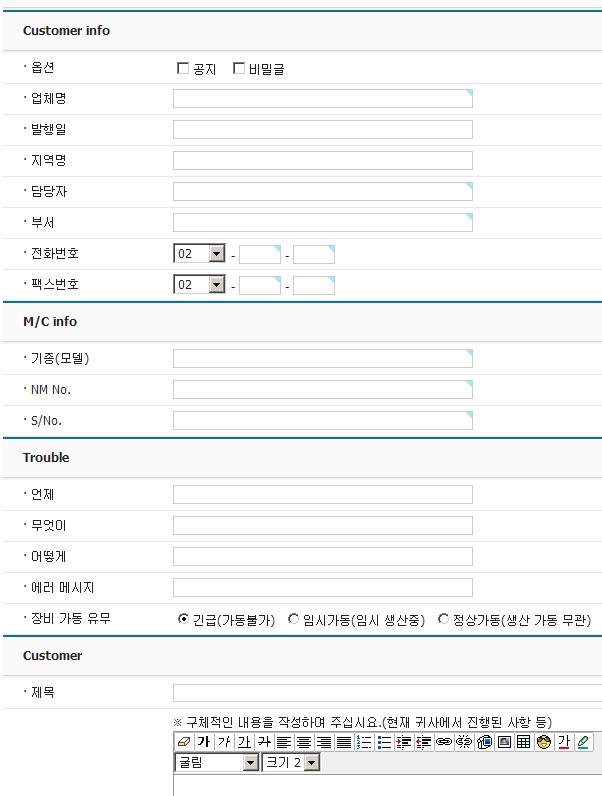Click the 에러 메시지 text field
Image resolution: width=602 pixels, height=796 pixels.
pos(322,588)
